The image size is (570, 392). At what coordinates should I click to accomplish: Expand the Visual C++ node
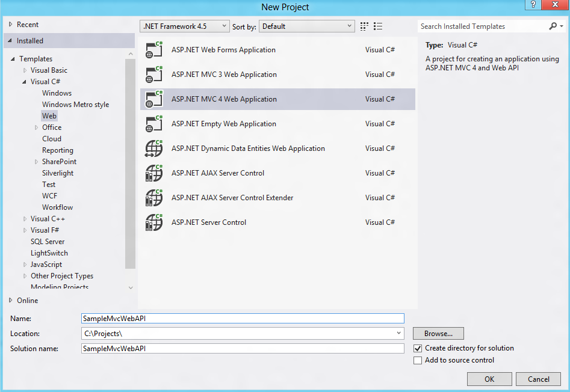click(x=25, y=219)
